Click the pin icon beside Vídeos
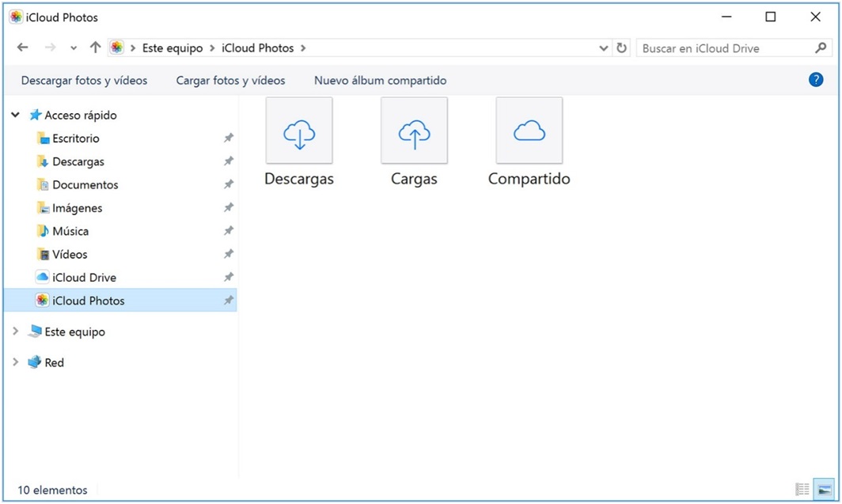The height and width of the screenshot is (504, 842). (229, 254)
